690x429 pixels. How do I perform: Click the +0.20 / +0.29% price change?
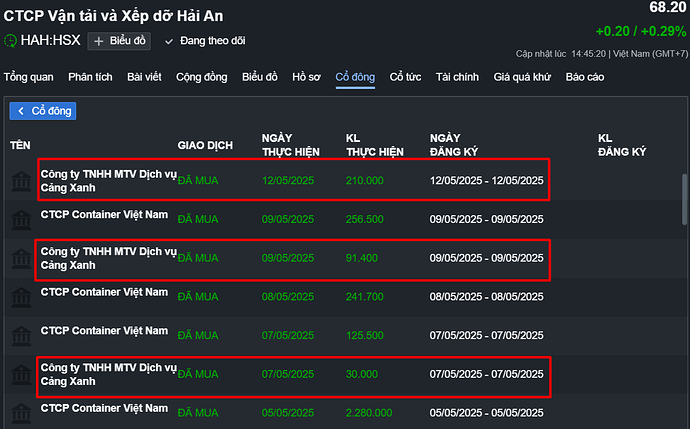coord(641,31)
